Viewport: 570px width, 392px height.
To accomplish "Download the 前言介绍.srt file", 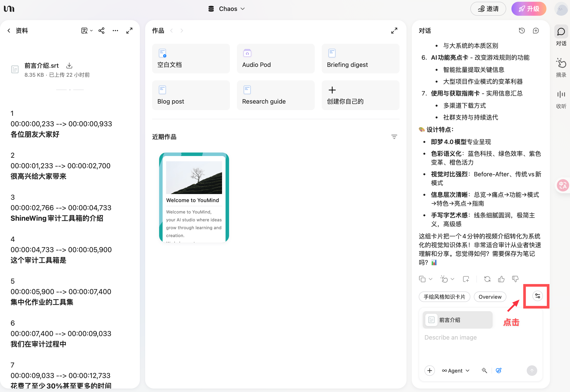I will click(69, 66).
